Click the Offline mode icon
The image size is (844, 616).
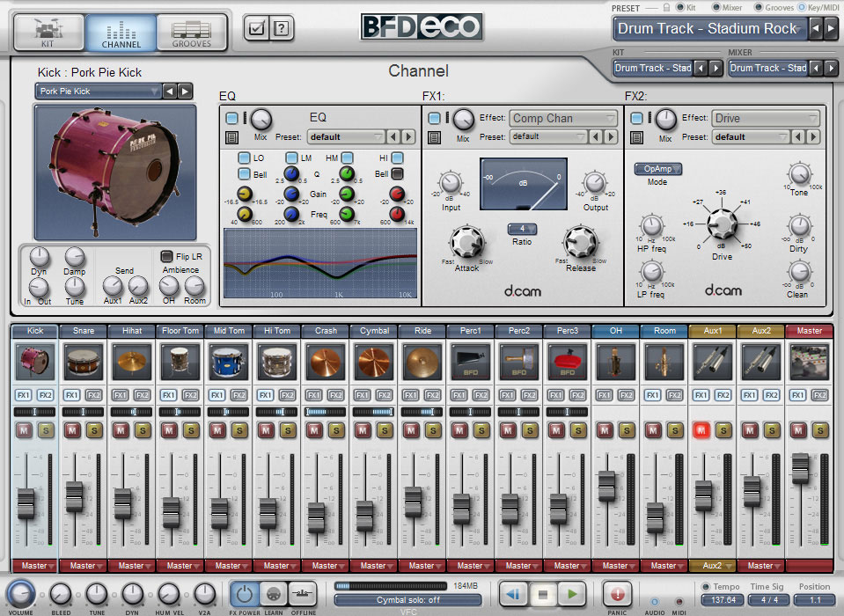(x=304, y=593)
